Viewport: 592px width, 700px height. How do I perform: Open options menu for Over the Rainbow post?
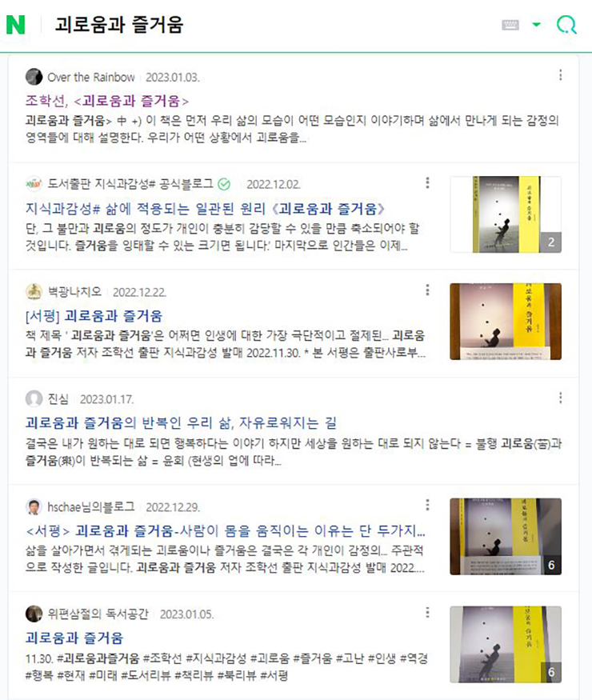point(560,75)
